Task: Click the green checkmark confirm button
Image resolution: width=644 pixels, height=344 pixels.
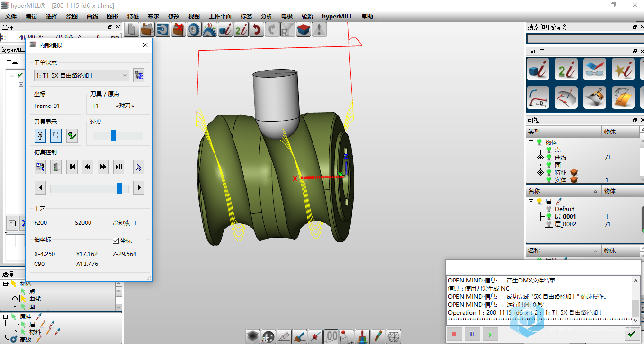Action: pos(631,334)
